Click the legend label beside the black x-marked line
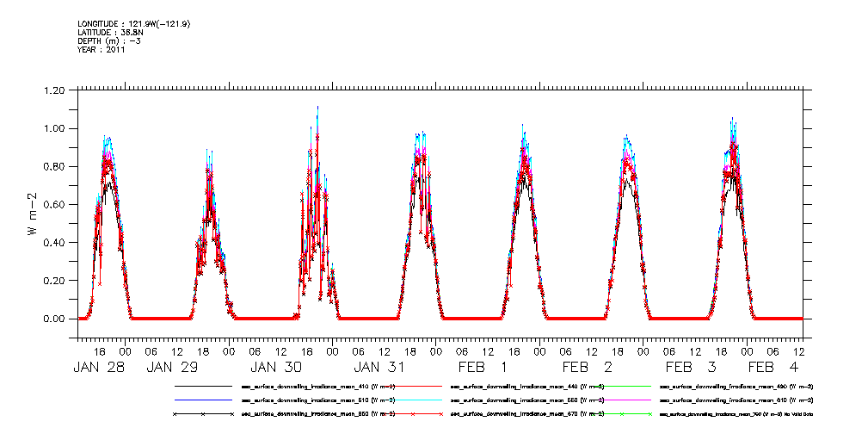Image resolution: width=868 pixels, height=434 pixels. pos(318,414)
